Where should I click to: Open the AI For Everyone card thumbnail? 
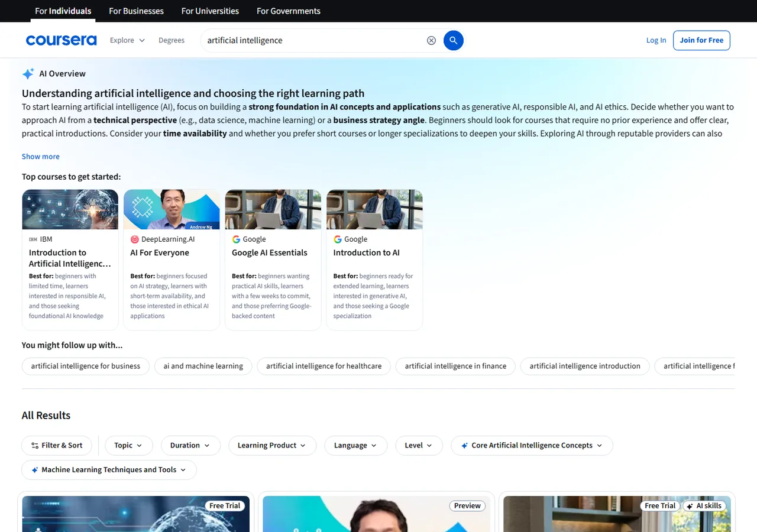click(172, 209)
